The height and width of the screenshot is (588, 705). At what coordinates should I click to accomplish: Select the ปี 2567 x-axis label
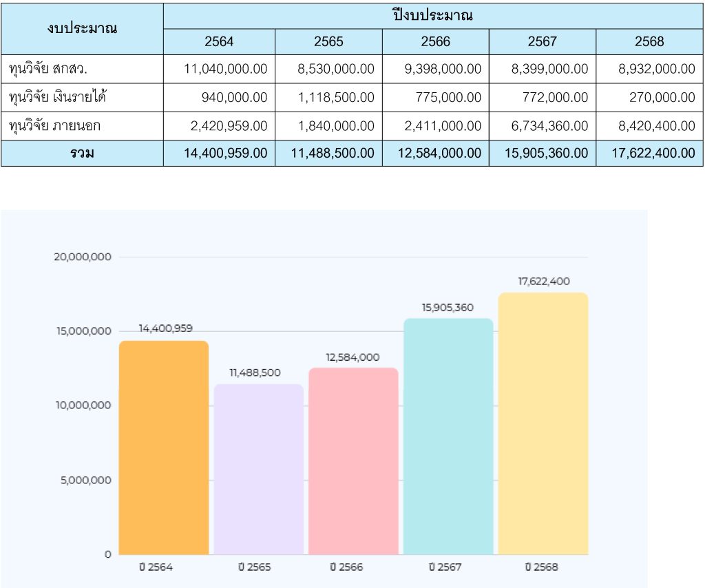coord(444,567)
